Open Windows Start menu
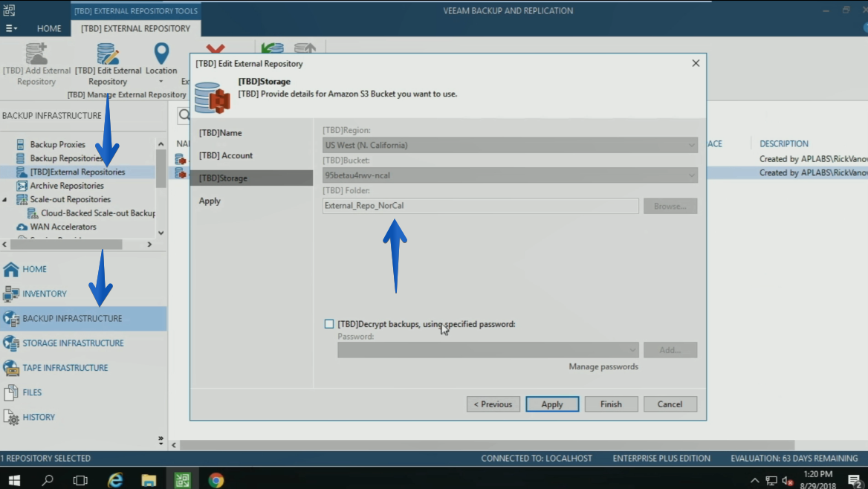Image resolution: width=868 pixels, height=489 pixels. coord(14,479)
